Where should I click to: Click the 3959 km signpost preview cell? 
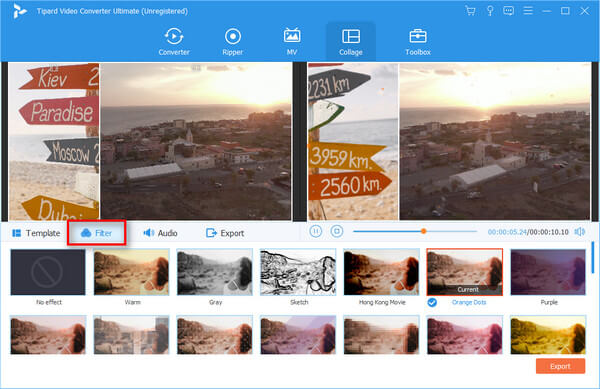pyautogui.click(x=353, y=142)
